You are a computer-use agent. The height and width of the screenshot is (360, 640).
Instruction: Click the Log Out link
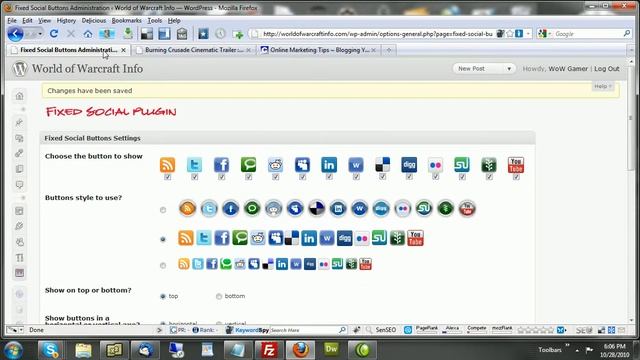(607, 69)
